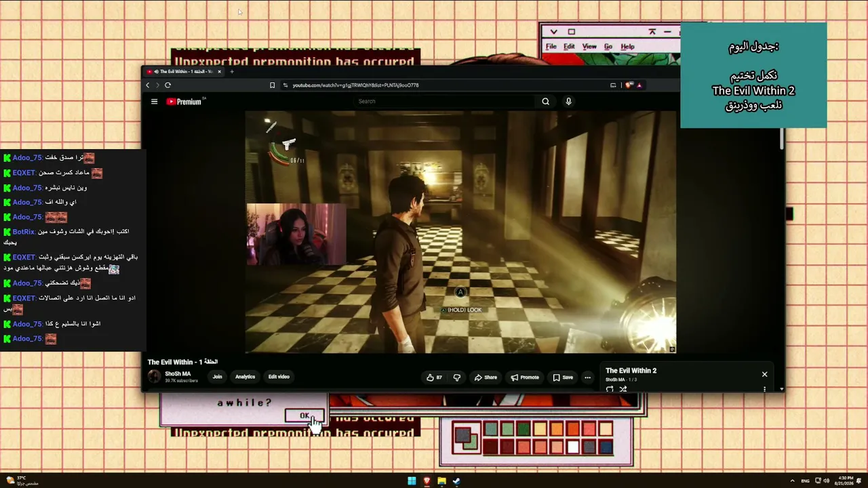
Task: Open the View menu in retro window
Action: (x=589, y=47)
